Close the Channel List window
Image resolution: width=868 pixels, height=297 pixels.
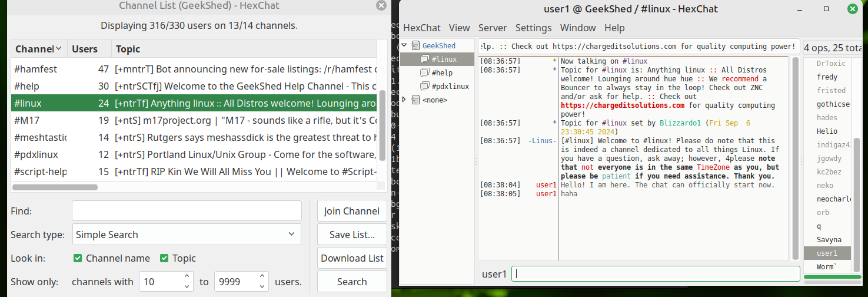(381, 5)
